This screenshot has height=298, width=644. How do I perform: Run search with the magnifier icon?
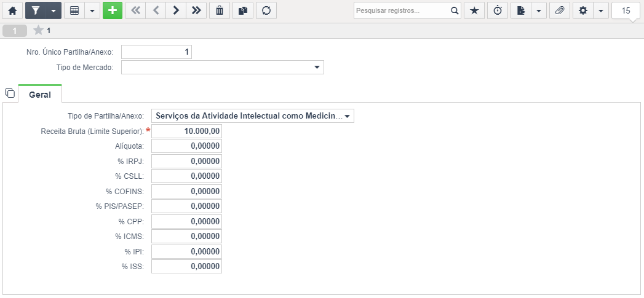click(455, 10)
